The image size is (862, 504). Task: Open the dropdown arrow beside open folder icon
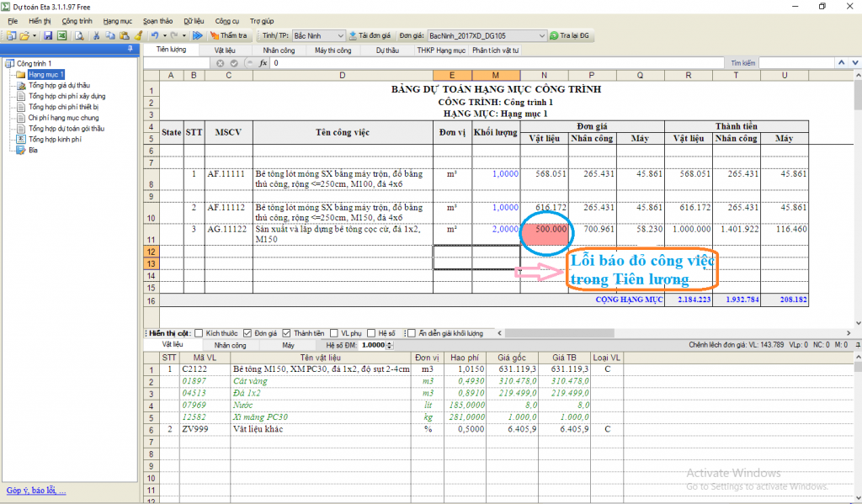[x=35, y=36]
